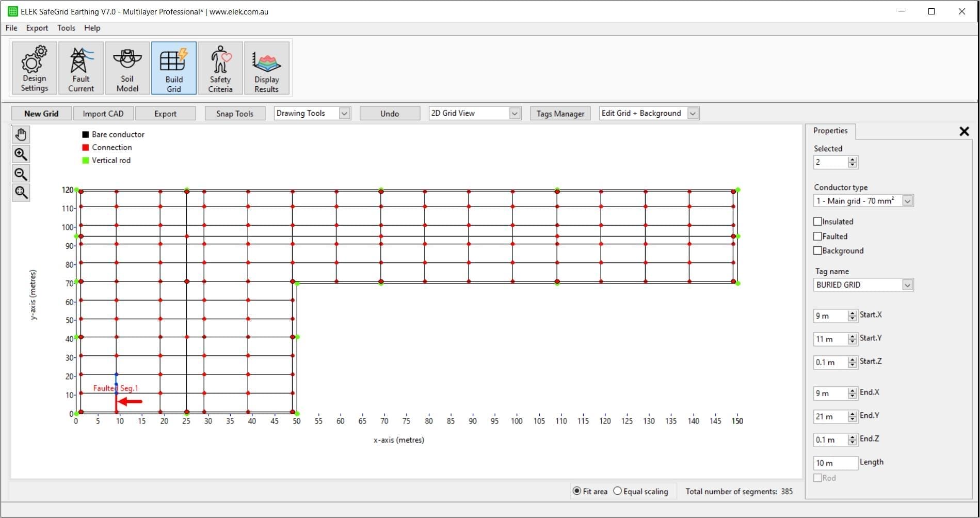Screen dimensions: 980x518
Task: Enable the Insulated conductor option
Action: click(x=818, y=221)
